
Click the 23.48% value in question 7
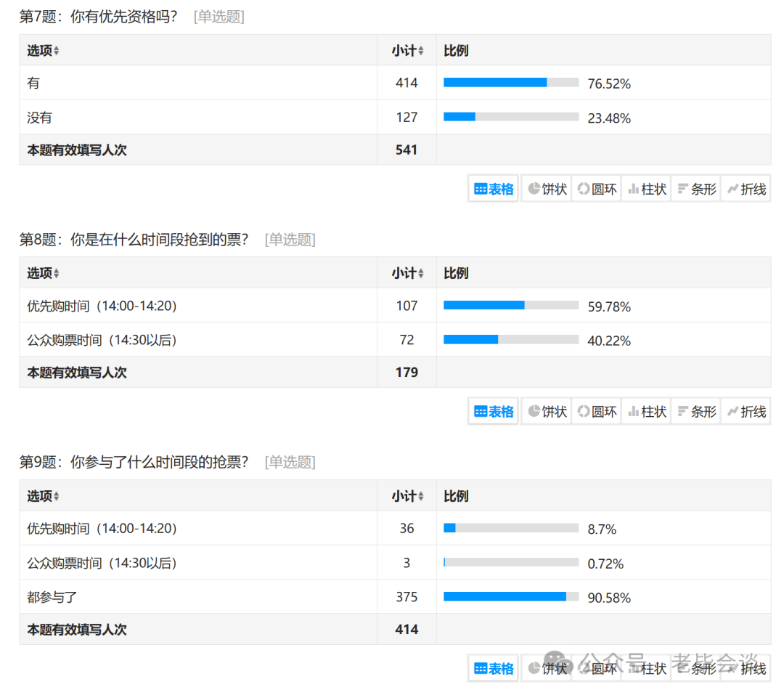coord(609,118)
